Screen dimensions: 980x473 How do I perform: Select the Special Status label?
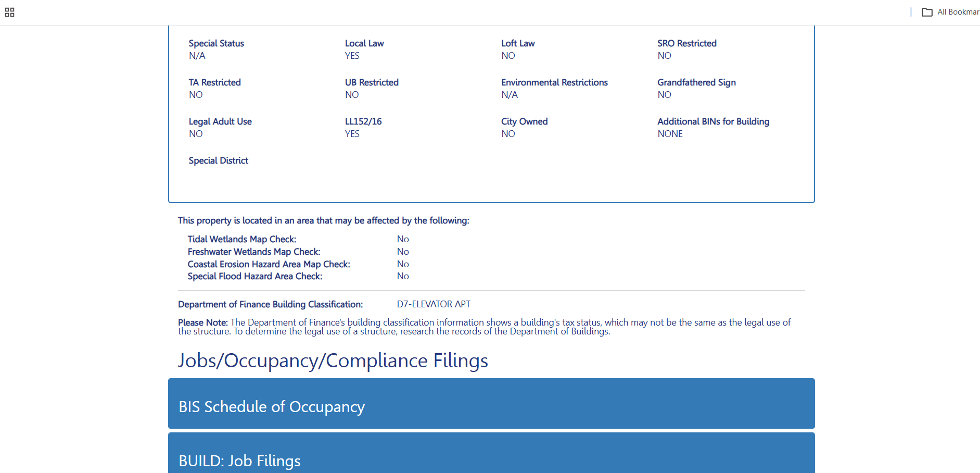pyautogui.click(x=216, y=43)
